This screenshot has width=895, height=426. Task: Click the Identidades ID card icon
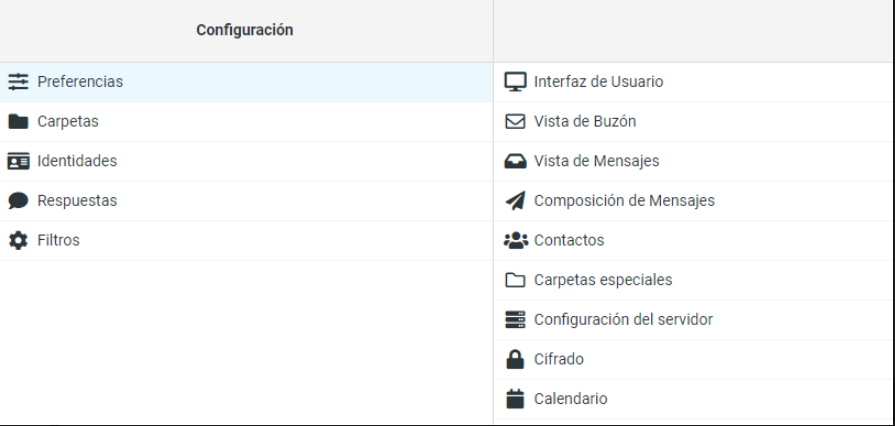pyautogui.click(x=18, y=161)
